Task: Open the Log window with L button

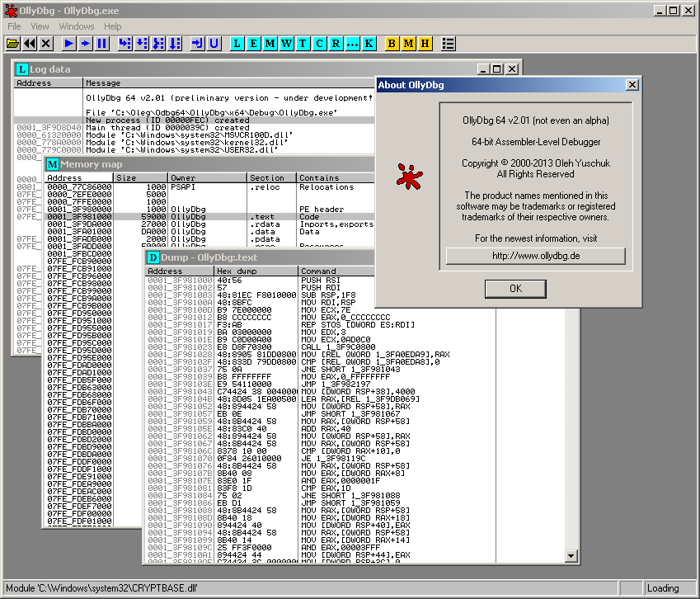Action: point(237,43)
